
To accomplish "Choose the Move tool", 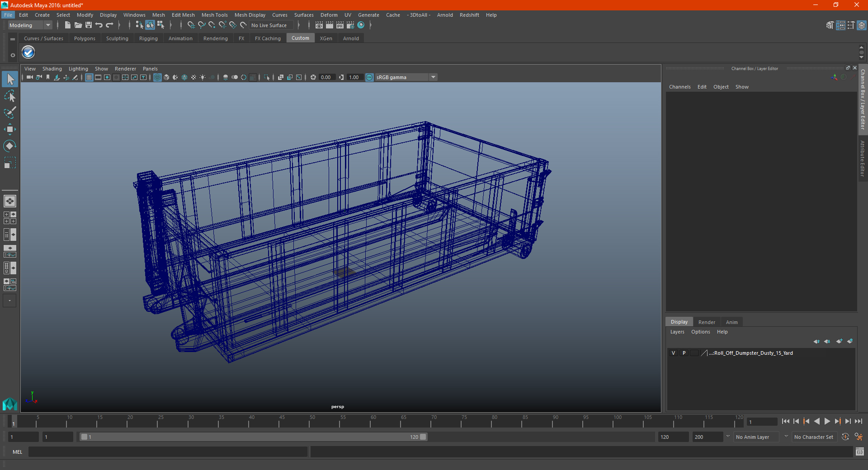I will tap(10, 129).
